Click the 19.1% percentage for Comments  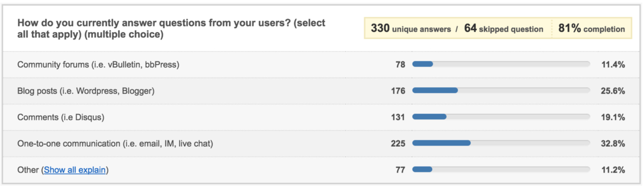[x=613, y=117]
